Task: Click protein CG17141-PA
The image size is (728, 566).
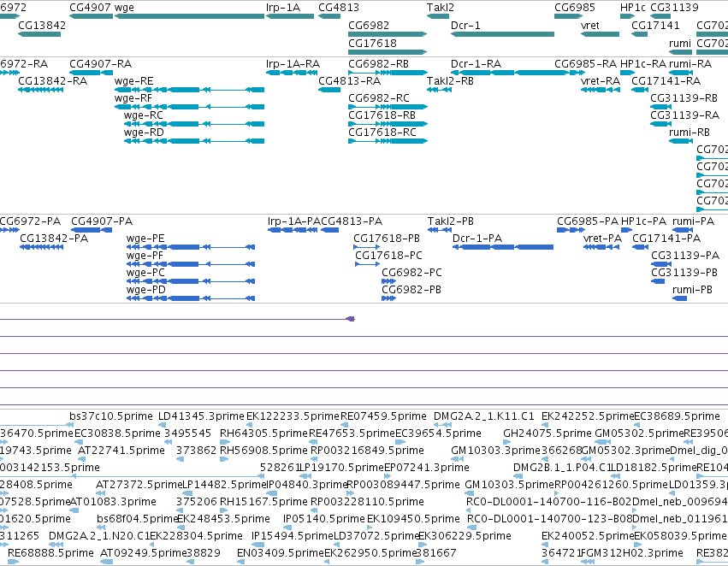Action: pyautogui.click(x=640, y=247)
